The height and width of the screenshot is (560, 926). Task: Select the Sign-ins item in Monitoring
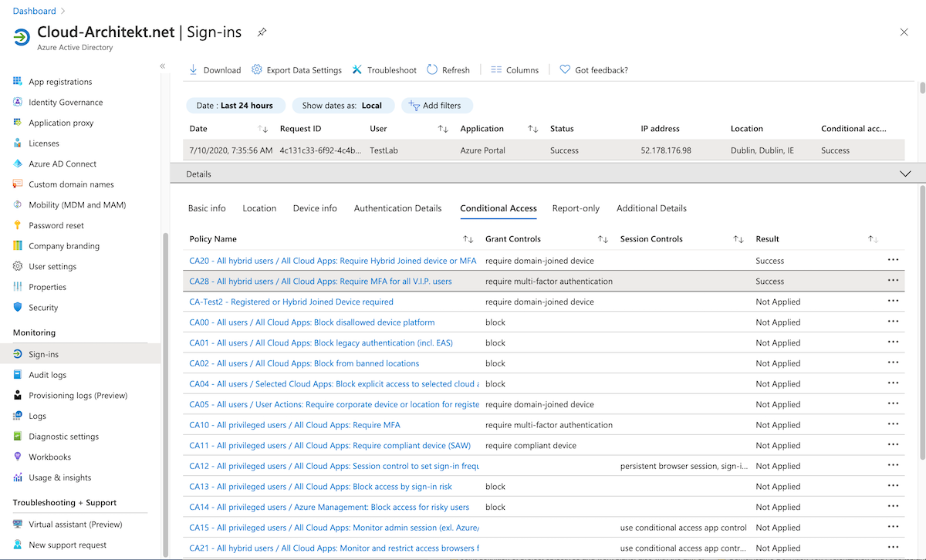[x=80, y=354]
